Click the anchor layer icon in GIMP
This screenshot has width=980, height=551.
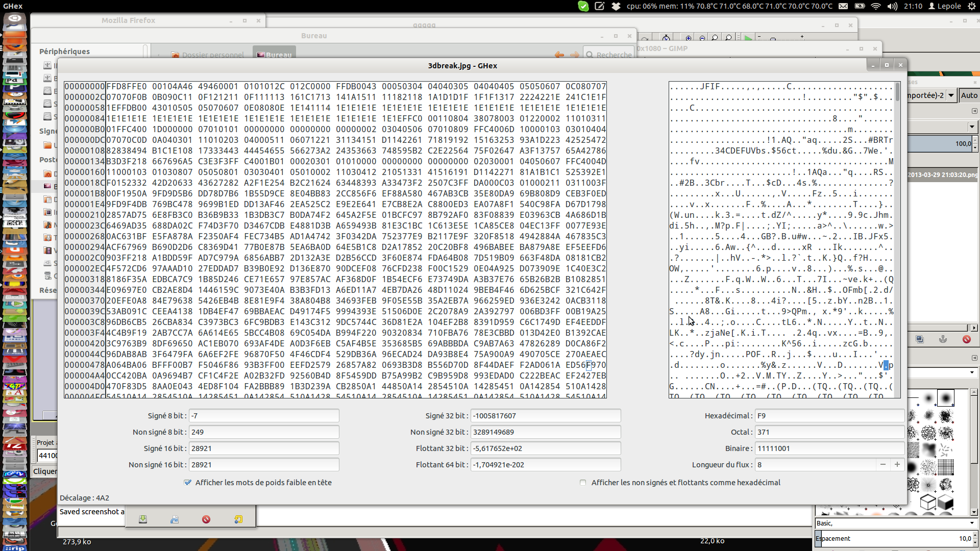[943, 339]
